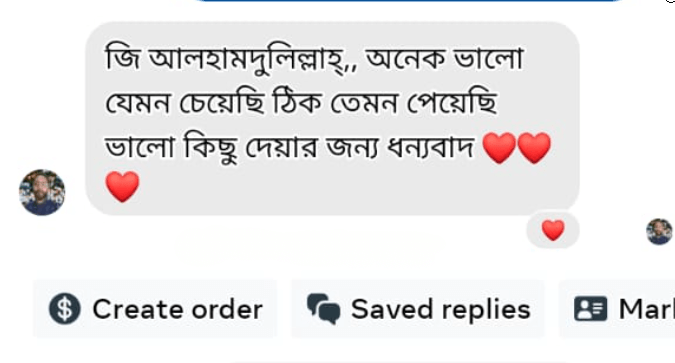
Task: Click the dollar sign icon for Create order
Action: pos(65,309)
